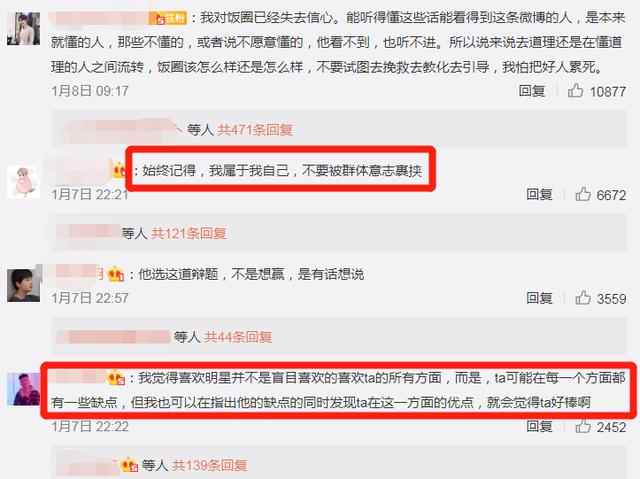The height and width of the screenshot is (479, 640).
Task: Click VIP badge before 共139条回复
Action: click(x=129, y=465)
